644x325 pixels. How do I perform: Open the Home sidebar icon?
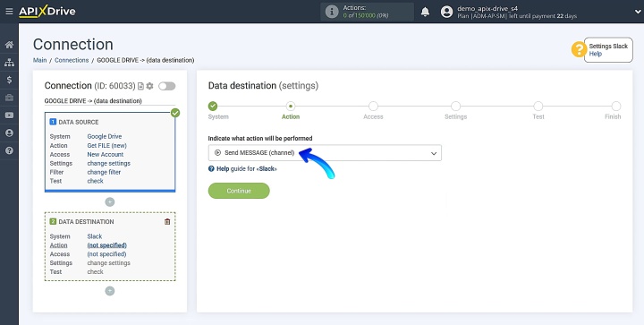pos(9,45)
